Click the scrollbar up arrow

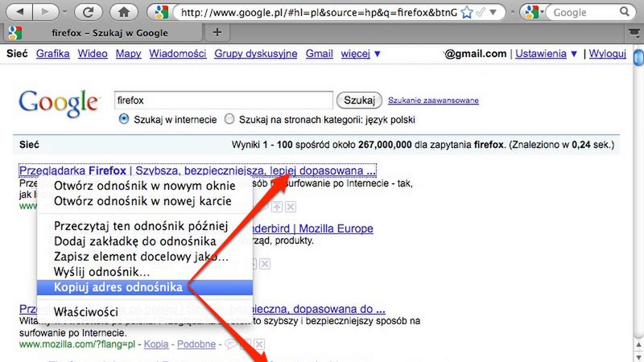[x=638, y=344]
